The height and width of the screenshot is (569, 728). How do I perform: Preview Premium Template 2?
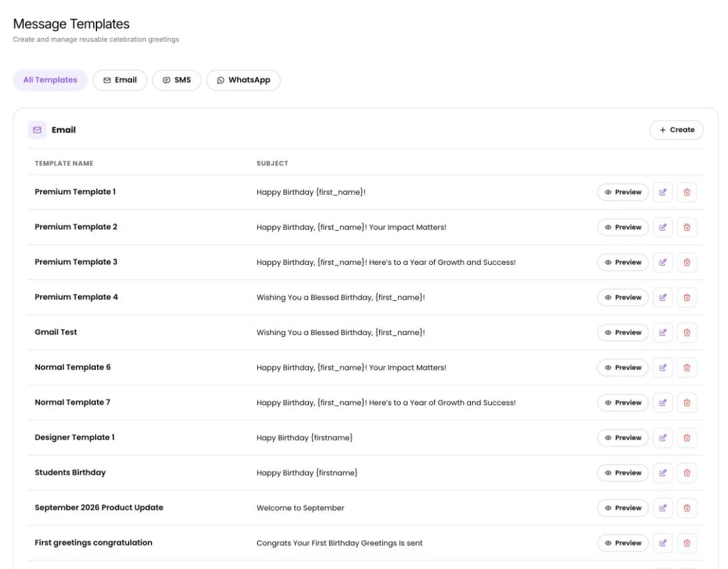tap(622, 227)
